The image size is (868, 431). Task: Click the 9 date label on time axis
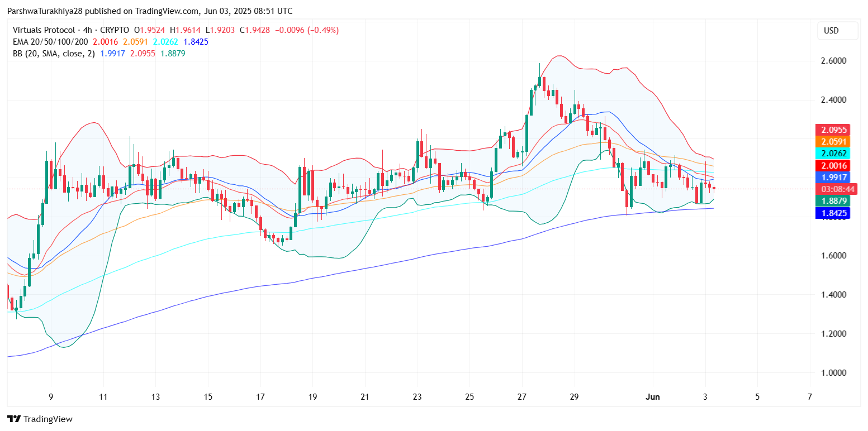point(51,397)
